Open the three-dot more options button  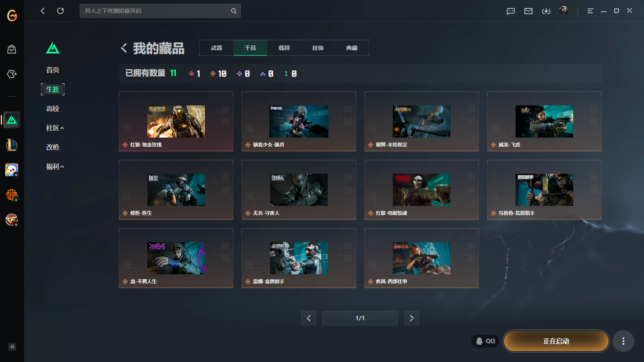(623, 341)
